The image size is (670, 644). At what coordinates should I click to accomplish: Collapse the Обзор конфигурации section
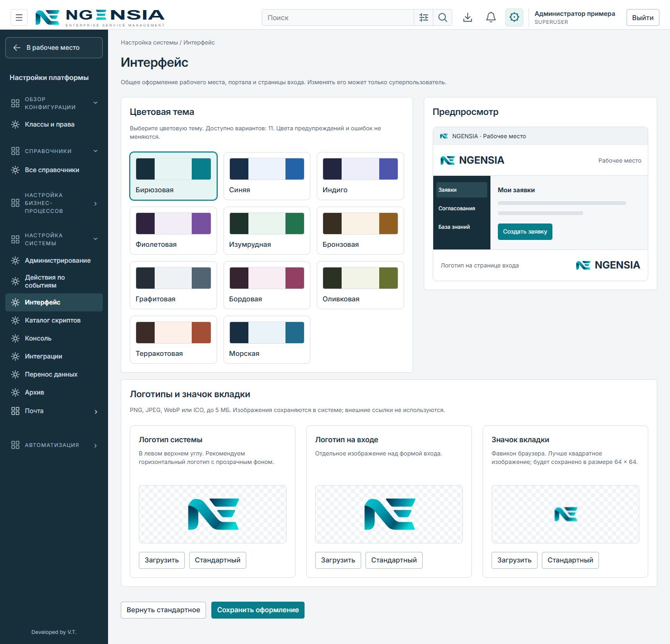point(96,103)
